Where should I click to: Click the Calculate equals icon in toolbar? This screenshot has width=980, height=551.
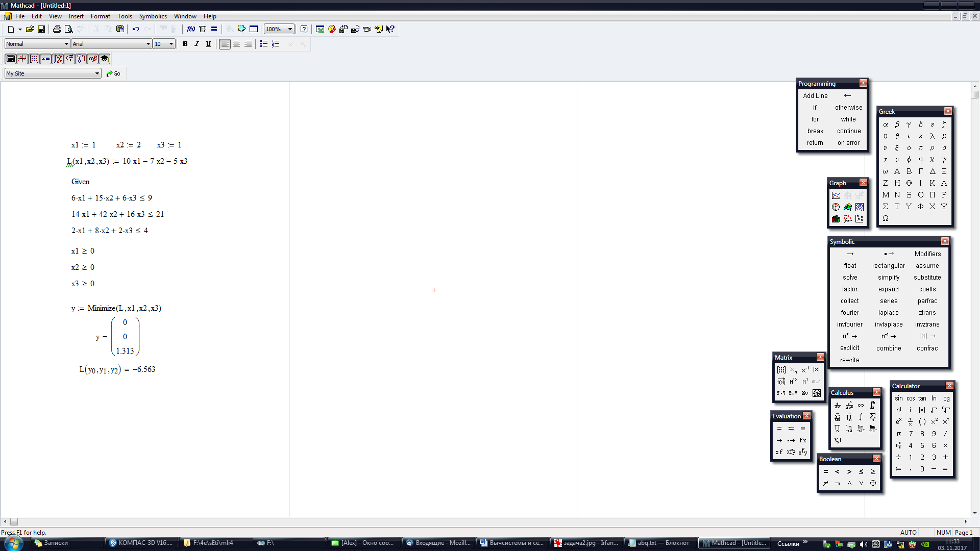[x=214, y=29]
